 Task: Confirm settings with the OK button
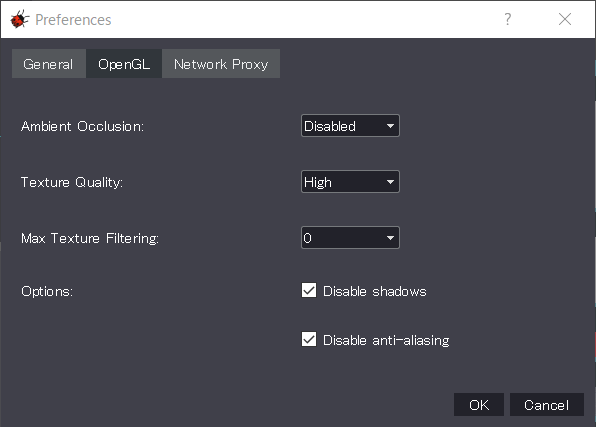point(479,405)
